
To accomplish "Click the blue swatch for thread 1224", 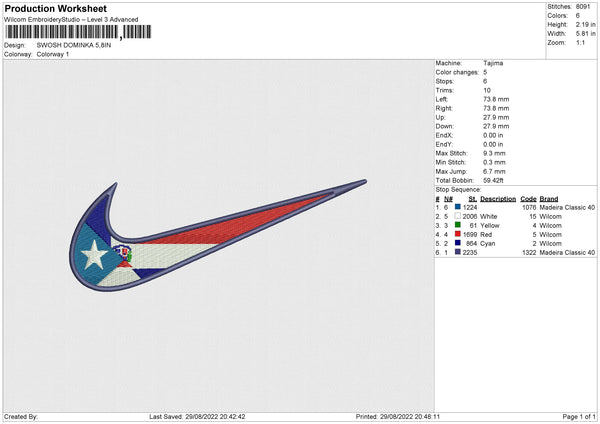I will (457, 207).
